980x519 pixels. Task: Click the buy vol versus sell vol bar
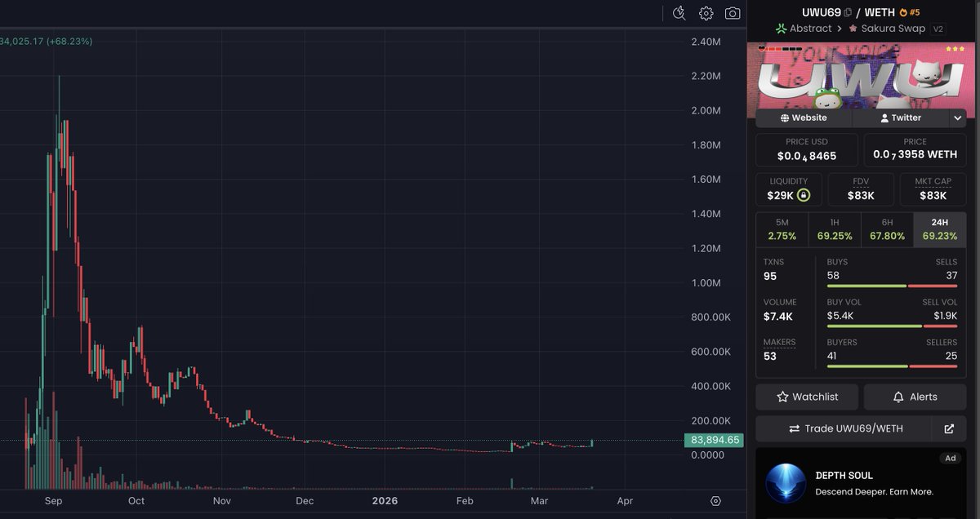click(892, 326)
